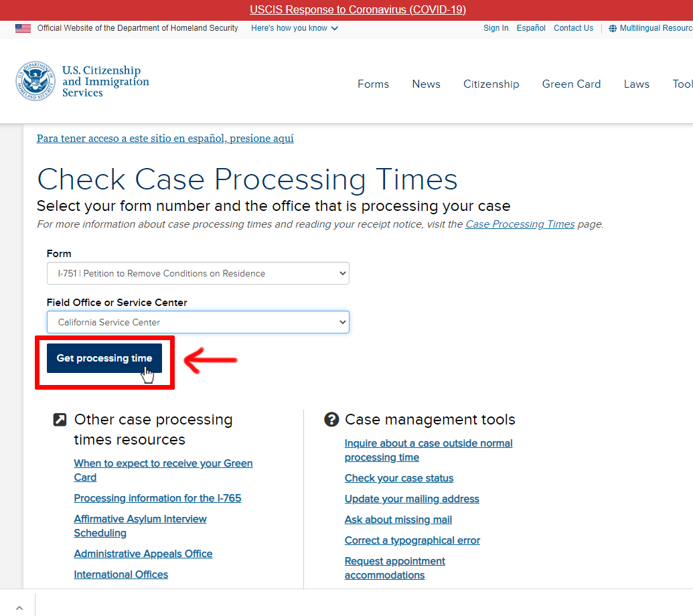
Task: Open the News menu
Action: coord(426,84)
